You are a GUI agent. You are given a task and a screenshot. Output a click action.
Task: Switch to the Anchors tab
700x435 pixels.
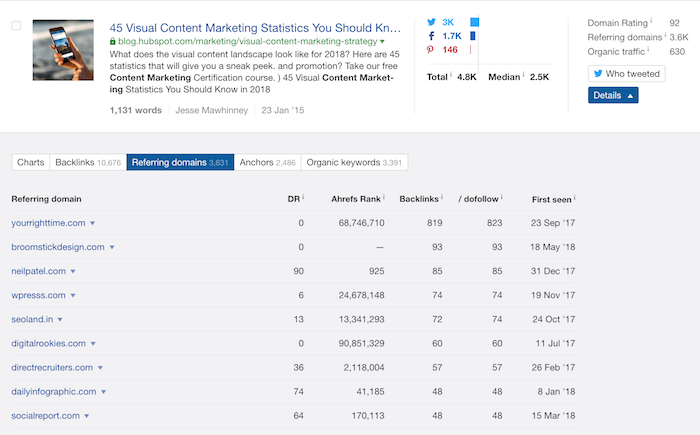click(267, 162)
